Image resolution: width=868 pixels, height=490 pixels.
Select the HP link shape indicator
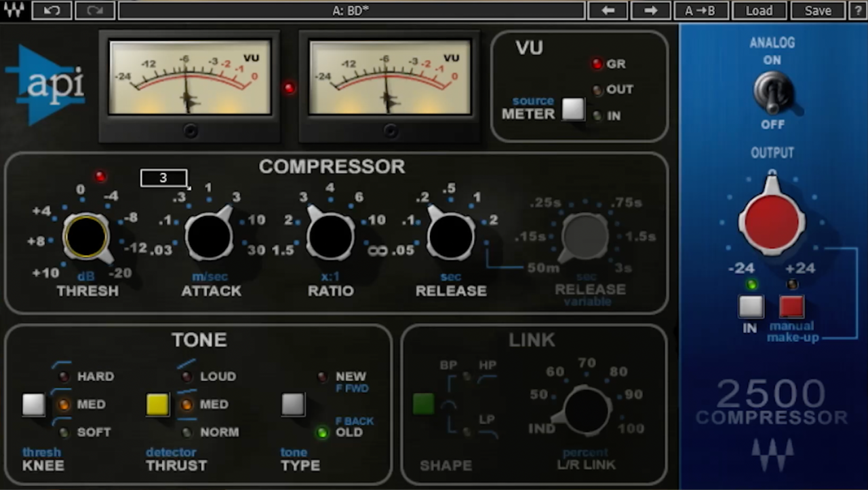[467, 375]
